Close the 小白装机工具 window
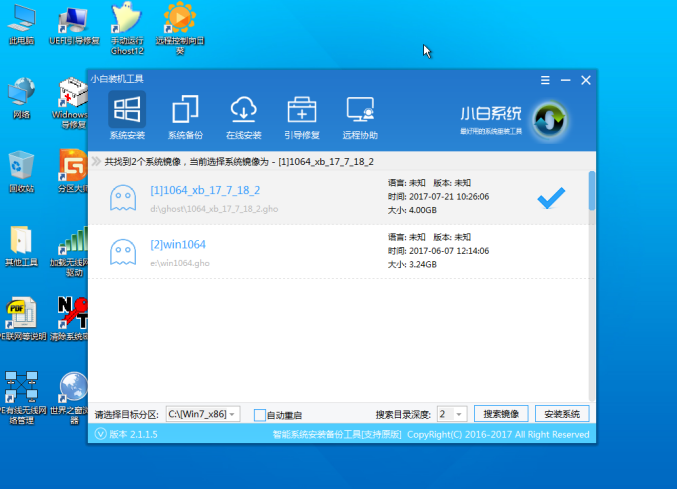Screen dimensions: 677x489 585,80
